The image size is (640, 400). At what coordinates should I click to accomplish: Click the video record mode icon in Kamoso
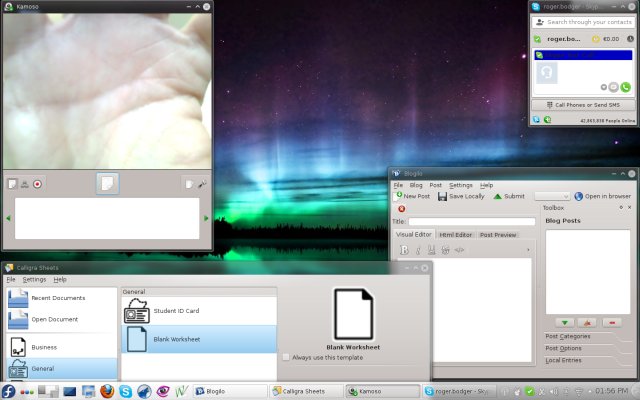point(38,184)
